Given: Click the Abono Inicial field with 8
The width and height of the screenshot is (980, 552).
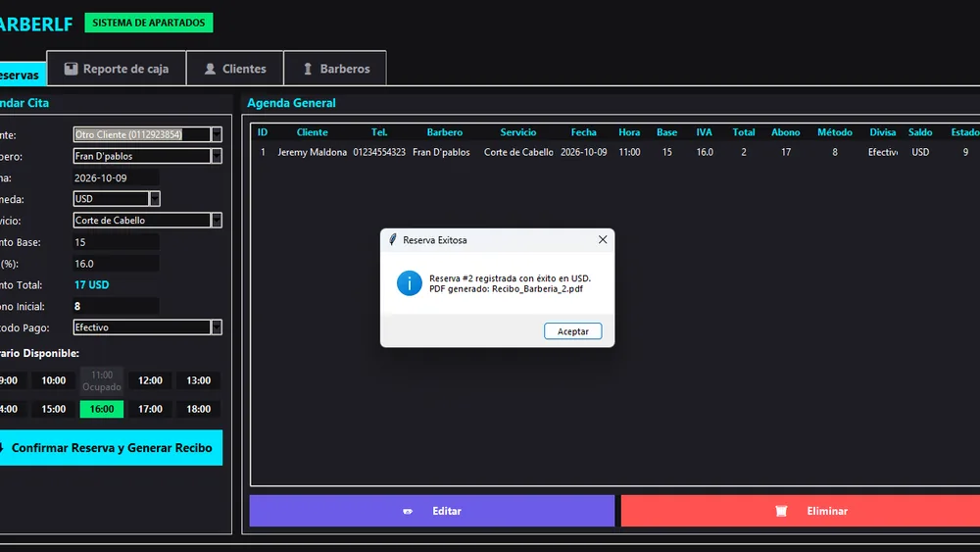Looking at the screenshot, I should click(116, 306).
